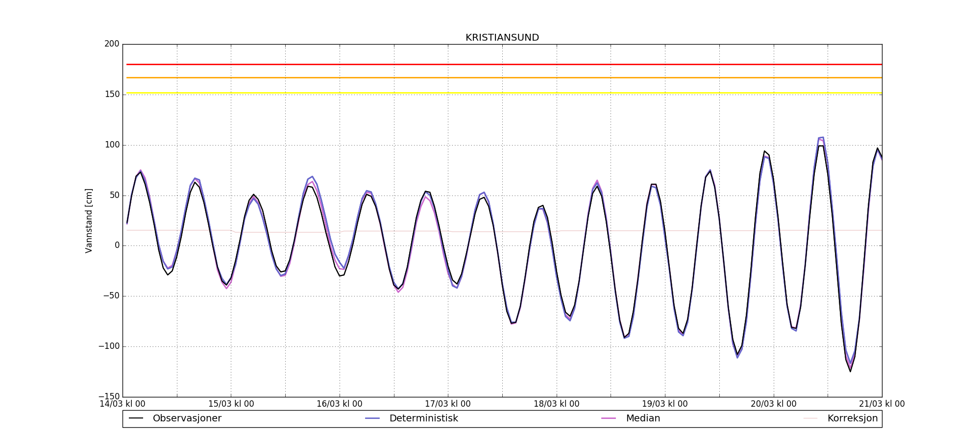Click the −150 y-axis tick label
Image resolution: width=980 pixels, height=441 pixels.
109,396
